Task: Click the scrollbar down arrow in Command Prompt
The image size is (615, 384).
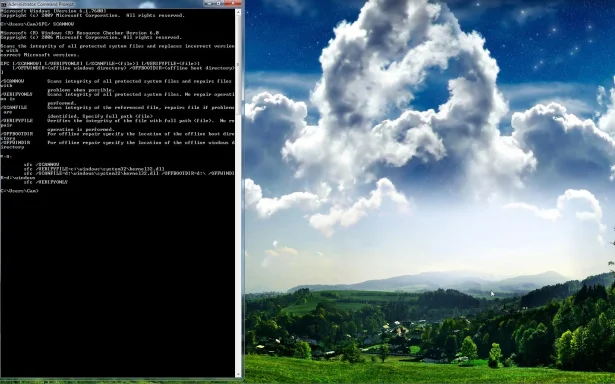Action: click(x=238, y=374)
